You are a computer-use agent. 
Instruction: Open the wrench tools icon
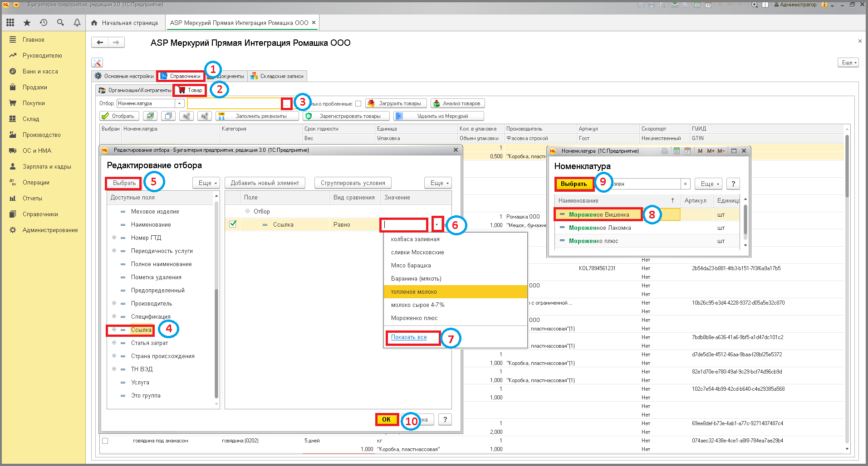click(x=97, y=63)
